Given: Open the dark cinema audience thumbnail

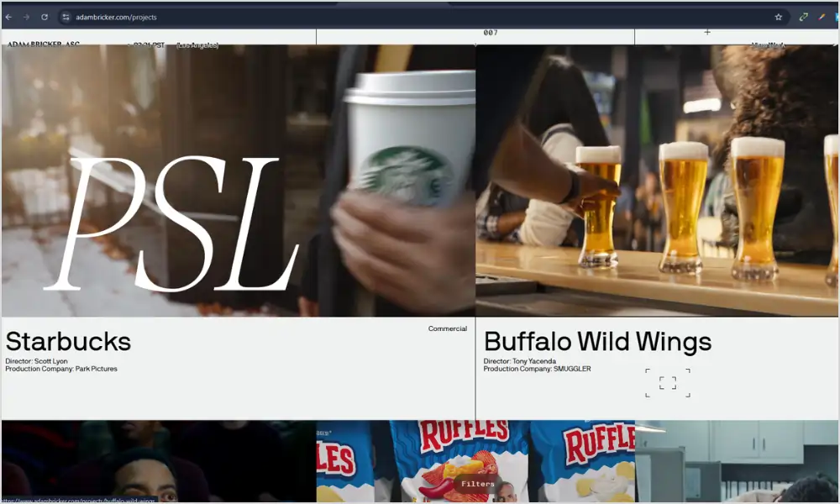Looking at the screenshot, I should click(x=159, y=461).
